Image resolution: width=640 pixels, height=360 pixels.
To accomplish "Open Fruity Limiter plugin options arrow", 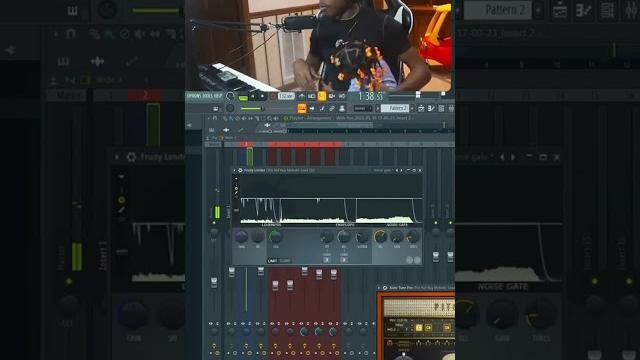I will tap(235, 170).
